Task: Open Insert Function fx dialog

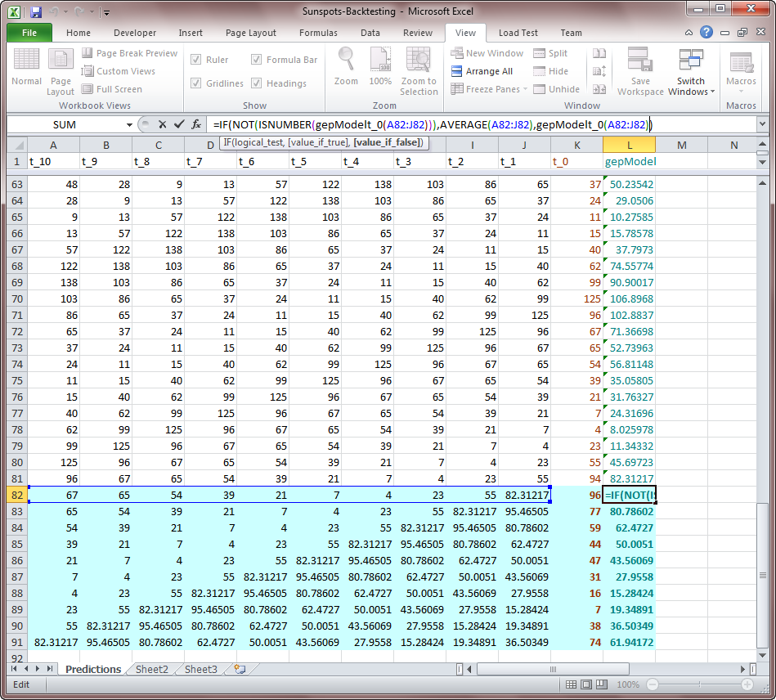Action: pos(196,124)
